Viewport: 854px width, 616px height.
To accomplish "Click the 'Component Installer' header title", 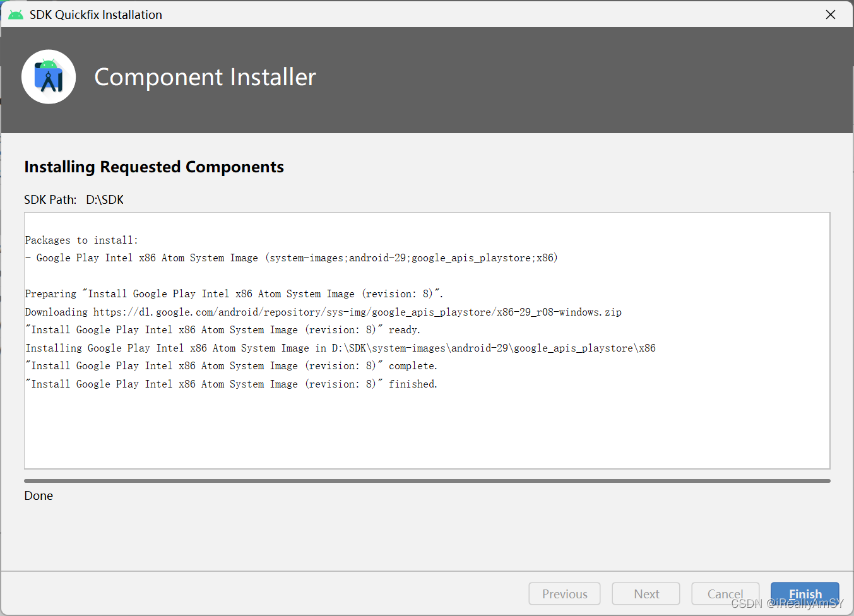I will click(x=205, y=77).
